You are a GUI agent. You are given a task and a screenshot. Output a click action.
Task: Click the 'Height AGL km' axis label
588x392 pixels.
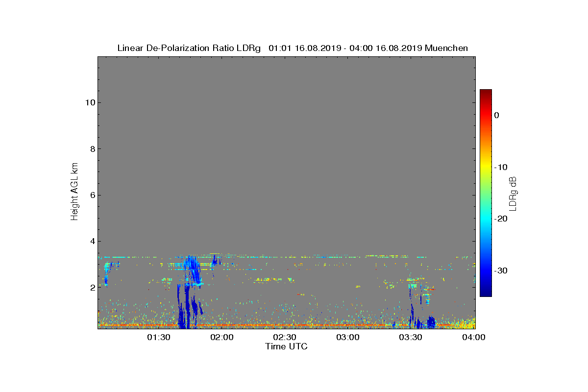click(75, 193)
